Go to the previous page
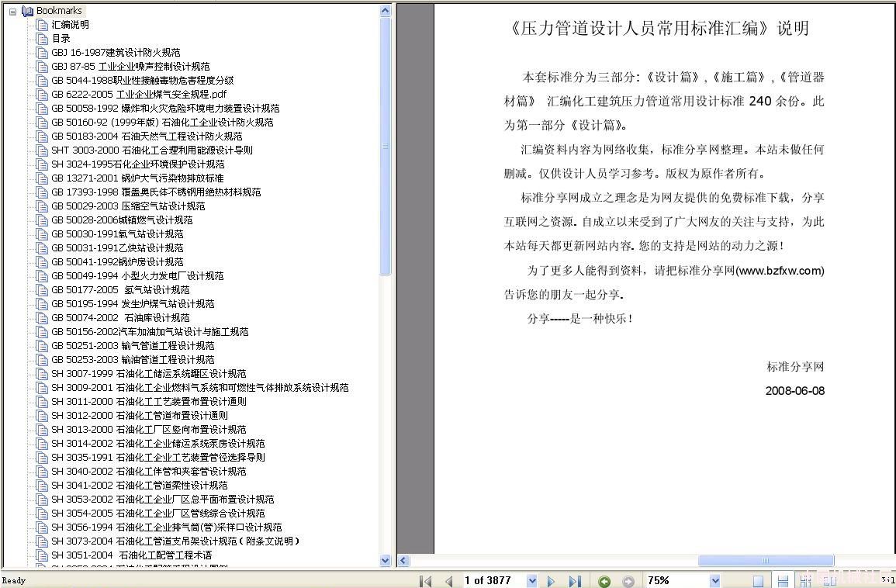 (x=448, y=581)
